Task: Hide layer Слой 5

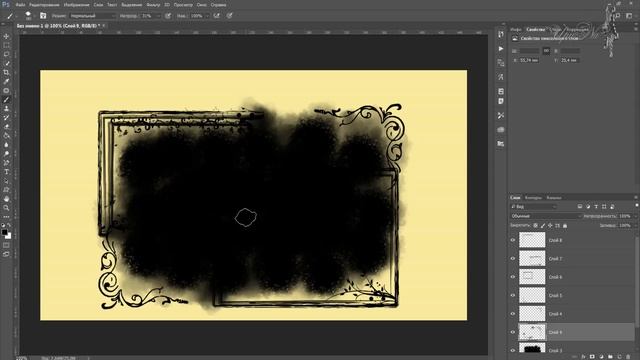Action: point(513,295)
